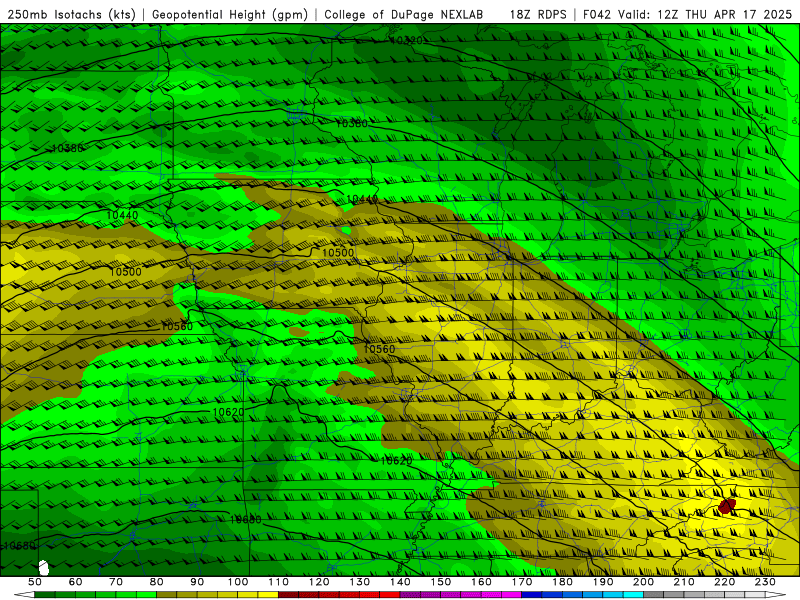The image size is (800, 600).
Task: Select the dark olive swatch starting at 80
Action: (x=167, y=595)
